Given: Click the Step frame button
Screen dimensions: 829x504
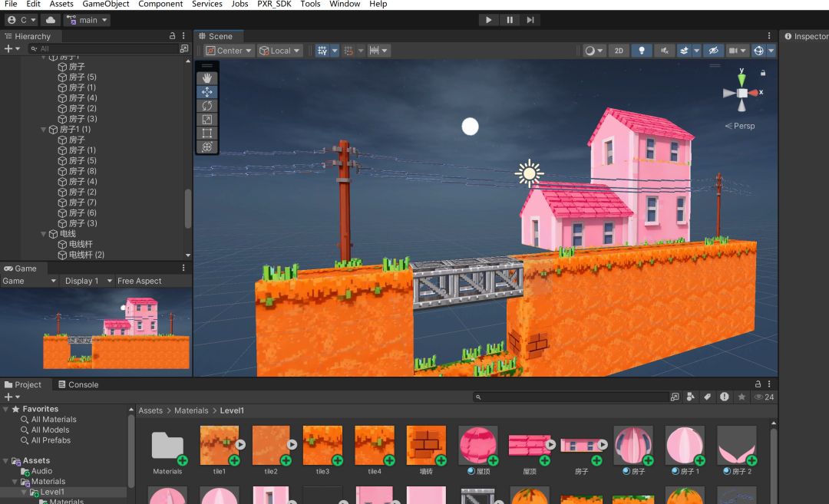Looking at the screenshot, I should (530, 20).
